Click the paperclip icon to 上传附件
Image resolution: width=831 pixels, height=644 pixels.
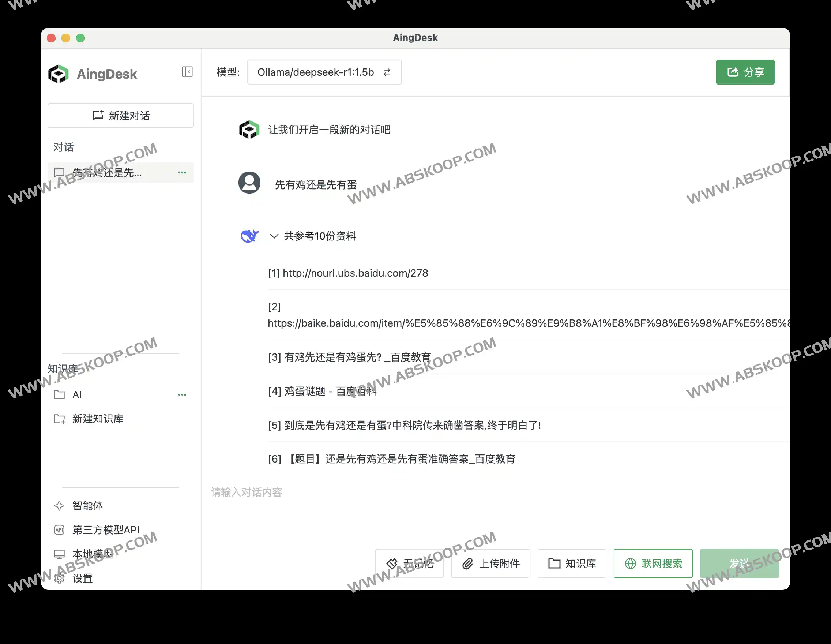pyautogui.click(x=468, y=564)
